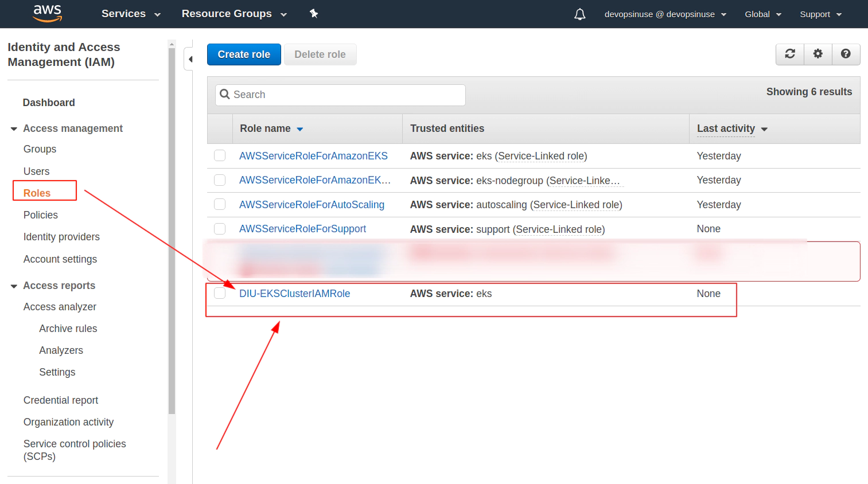Open the Global region selector

763,14
